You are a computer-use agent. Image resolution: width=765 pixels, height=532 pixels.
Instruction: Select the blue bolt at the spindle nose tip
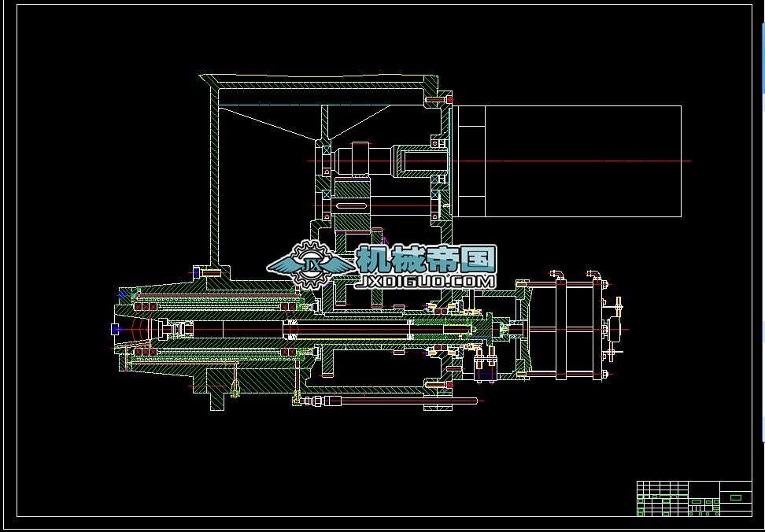click(x=117, y=330)
